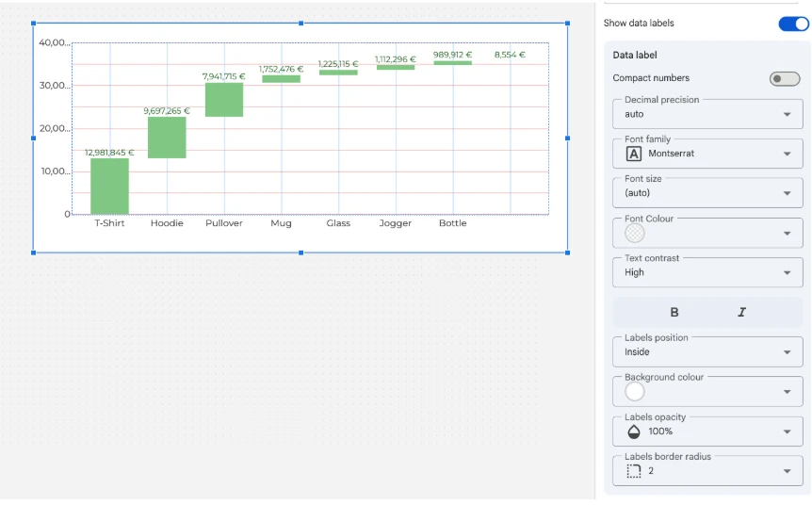Click the Data label section heading
The image size is (812, 505).
pos(634,55)
